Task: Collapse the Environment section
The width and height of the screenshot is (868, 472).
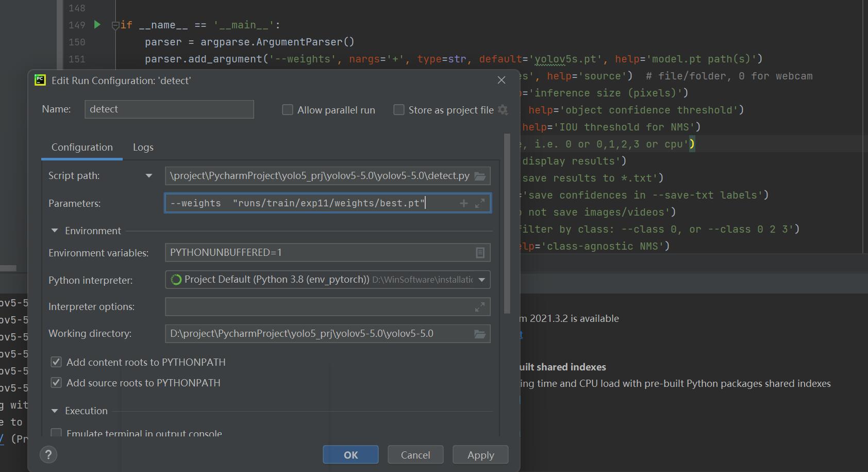Action: [55, 231]
